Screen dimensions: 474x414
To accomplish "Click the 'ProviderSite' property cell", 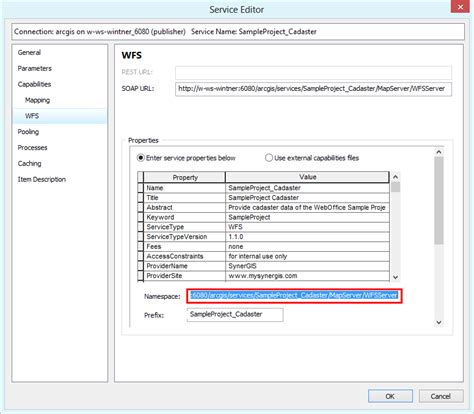I will [x=185, y=276].
